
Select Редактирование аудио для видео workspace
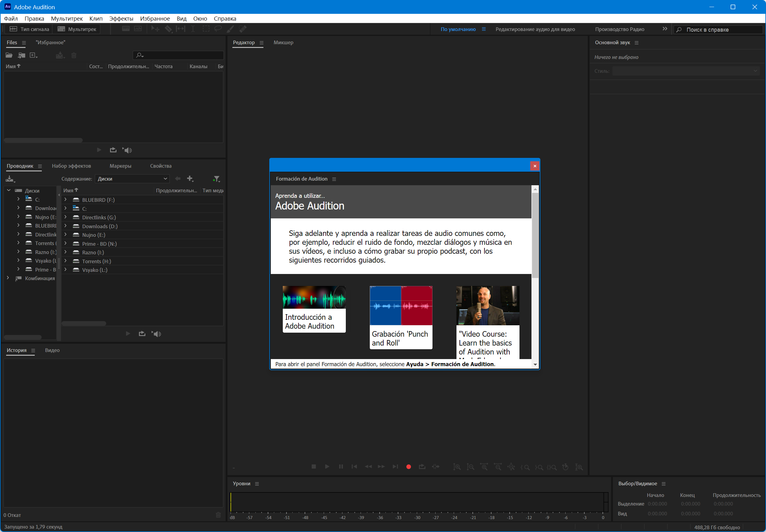point(535,29)
